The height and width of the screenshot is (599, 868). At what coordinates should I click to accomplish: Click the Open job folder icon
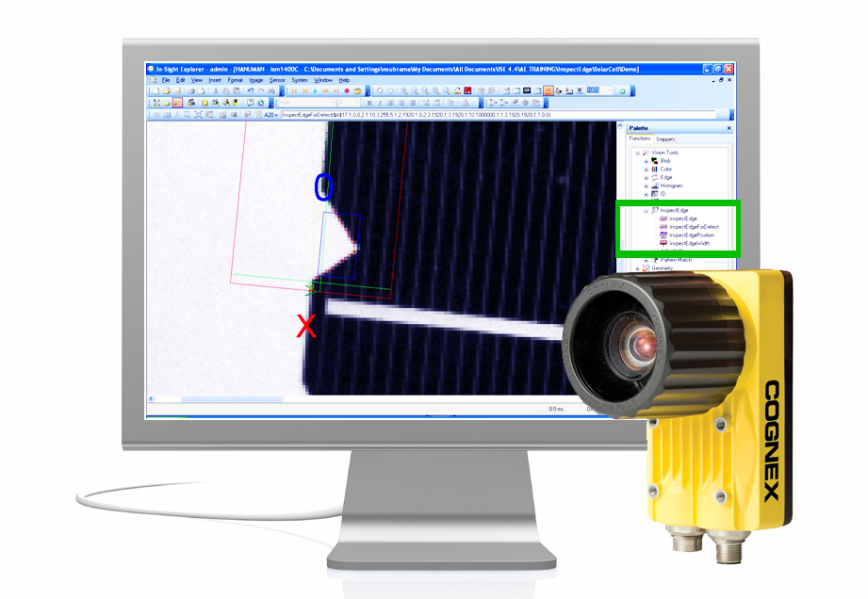click(x=167, y=90)
